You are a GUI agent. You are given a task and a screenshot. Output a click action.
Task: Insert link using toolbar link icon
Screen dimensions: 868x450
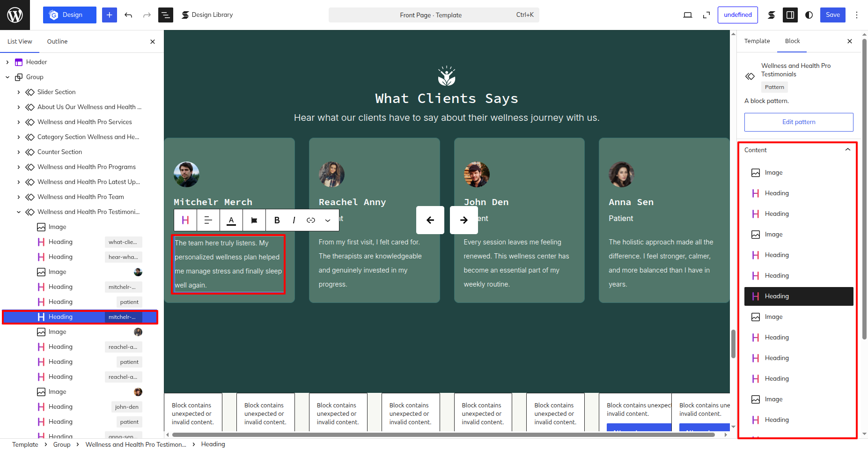point(311,220)
